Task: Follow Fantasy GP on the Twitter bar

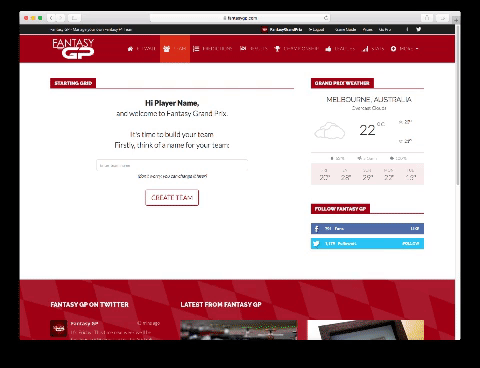Action: [410, 243]
